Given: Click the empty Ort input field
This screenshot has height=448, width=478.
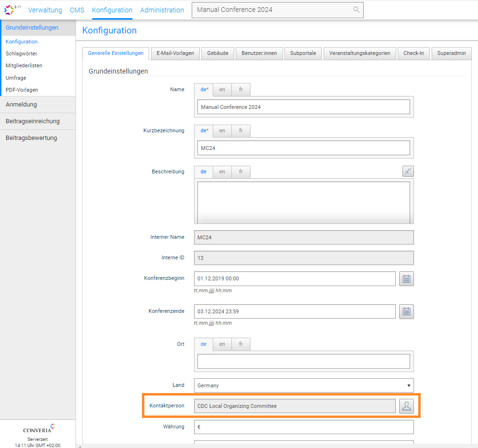Looking at the screenshot, I should point(304,361).
